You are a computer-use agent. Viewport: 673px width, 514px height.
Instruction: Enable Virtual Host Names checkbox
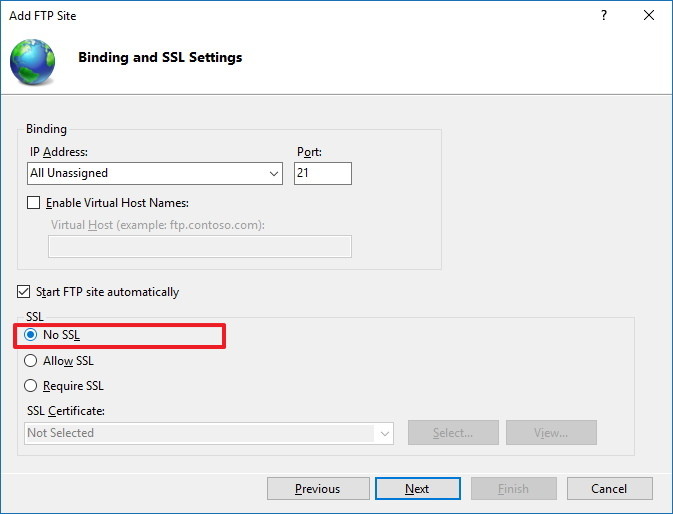[x=33, y=203]
